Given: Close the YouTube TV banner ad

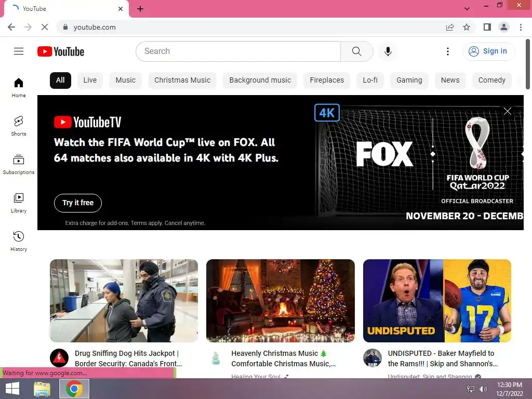Looking at the screenshot, I should point(508,111).
